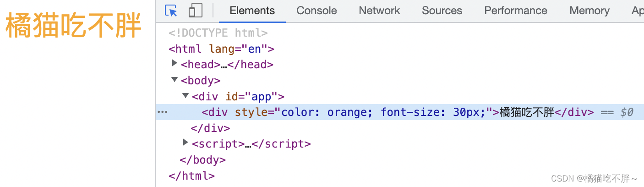The image size is (644, 187).
Task: Switch to the Elements tab
Action: (252, 11)
